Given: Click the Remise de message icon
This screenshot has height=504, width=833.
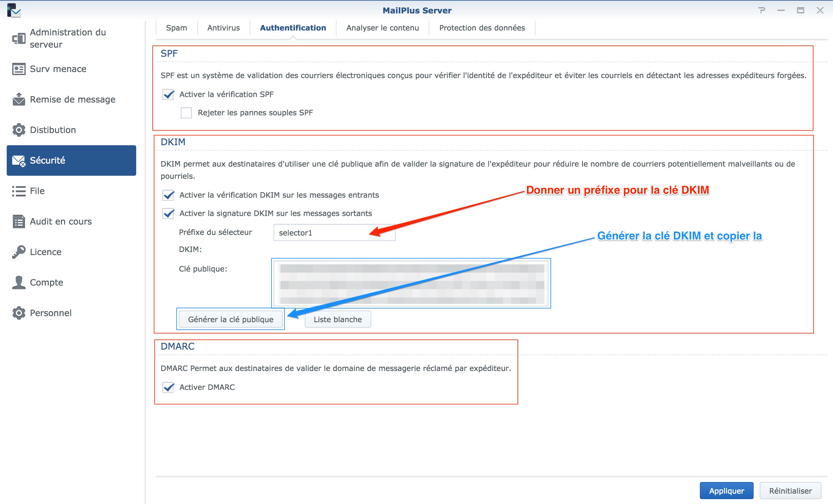Looking at the screenshot, I should click(19, 99).
